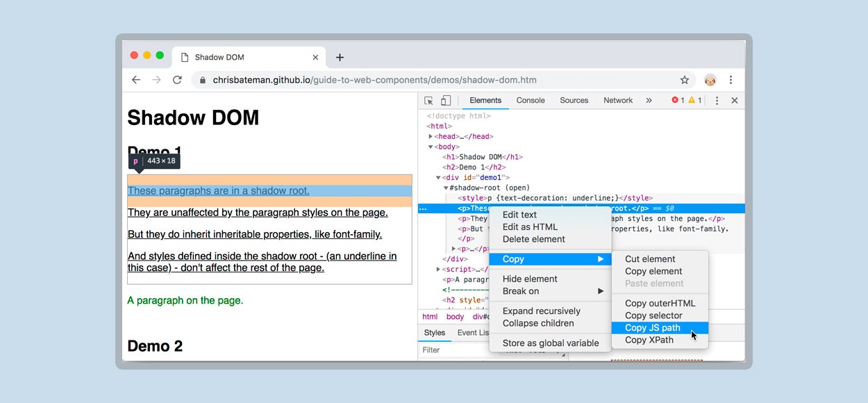Close the Shadow DOM browser tab

click(315, 58)
